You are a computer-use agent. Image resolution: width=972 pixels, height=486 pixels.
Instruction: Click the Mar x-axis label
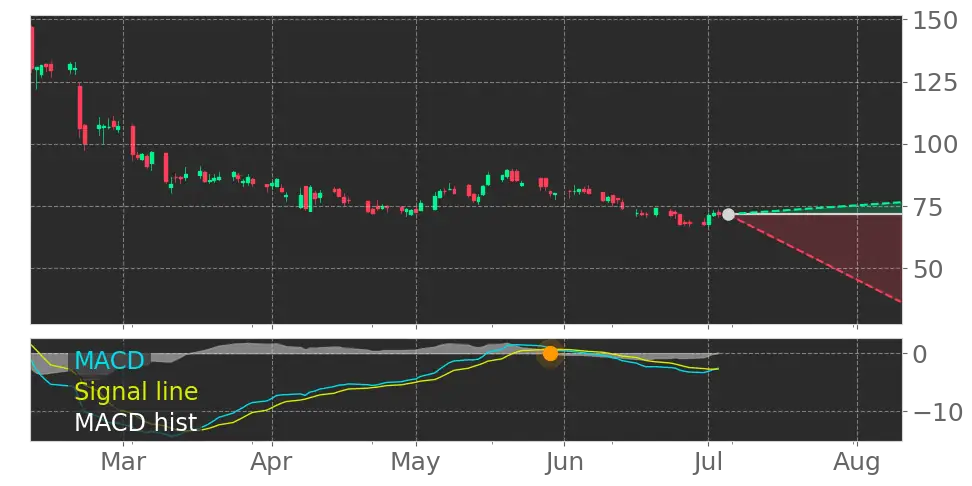[x=123, y=463]
